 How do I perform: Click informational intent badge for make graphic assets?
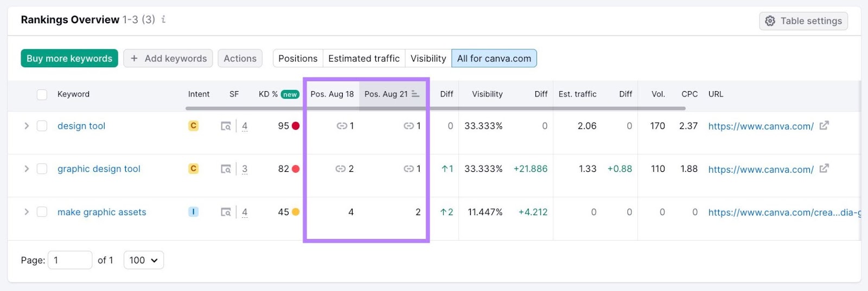[x=193, y=212]
